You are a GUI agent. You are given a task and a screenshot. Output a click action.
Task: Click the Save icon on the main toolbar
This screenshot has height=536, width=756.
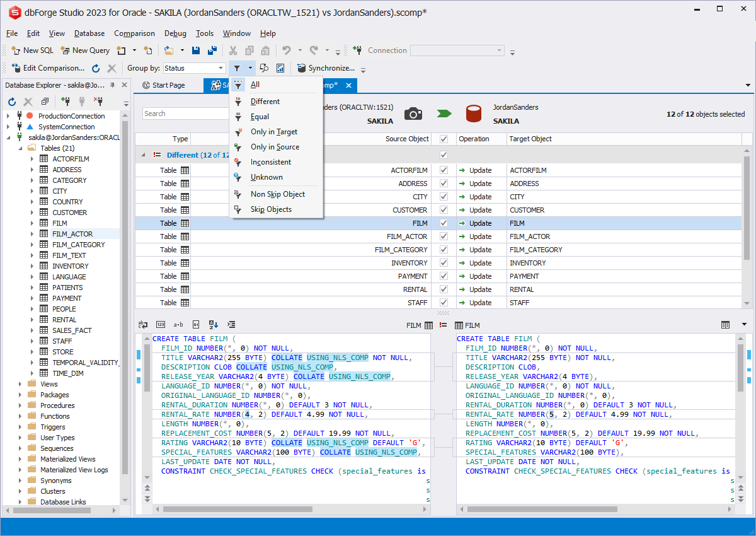pyautogui.click(x=196, y=50)
